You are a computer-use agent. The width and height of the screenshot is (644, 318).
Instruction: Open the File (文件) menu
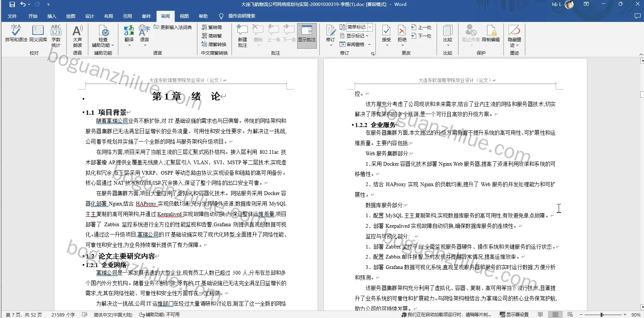click(12, 16)
